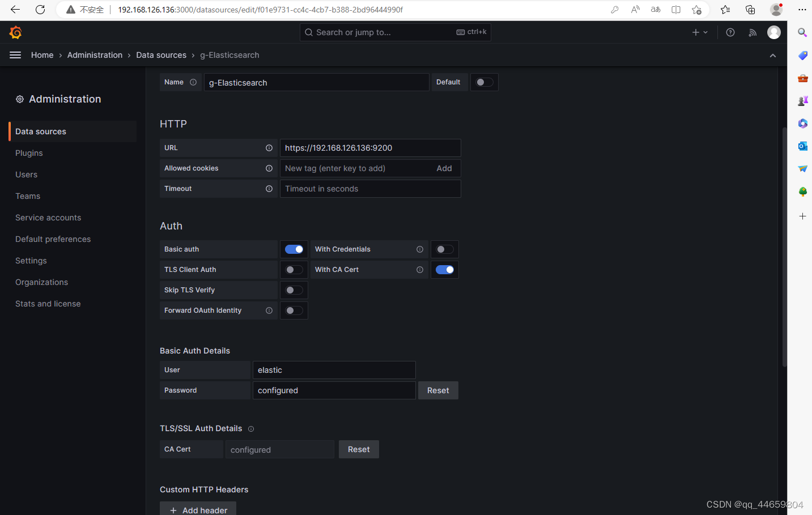The image size is (812, 515).
Task: Enable TLS Client Auth switch
Action: click(x=294, y=270)
